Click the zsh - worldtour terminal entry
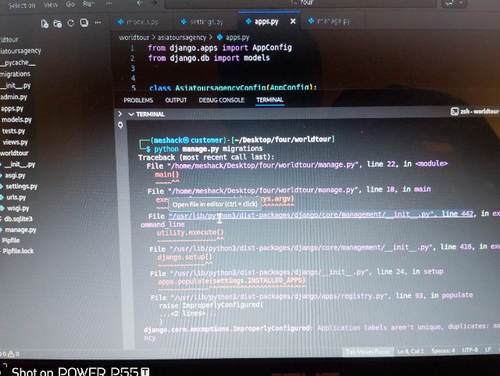The height and width of the screenshot is (376, 500). (475, 111)
